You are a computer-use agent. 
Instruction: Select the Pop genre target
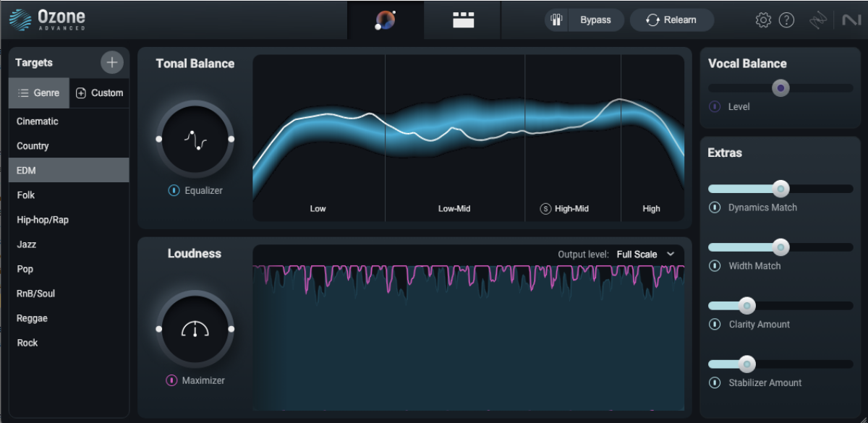(x=69, y=269)
